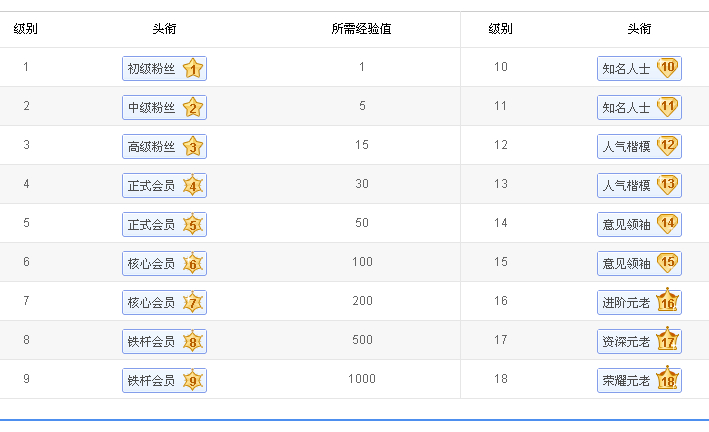The width and height of the screenshot is (709, 432).
Task: Click the 进阶元老 title badge text
Action: 626,303
